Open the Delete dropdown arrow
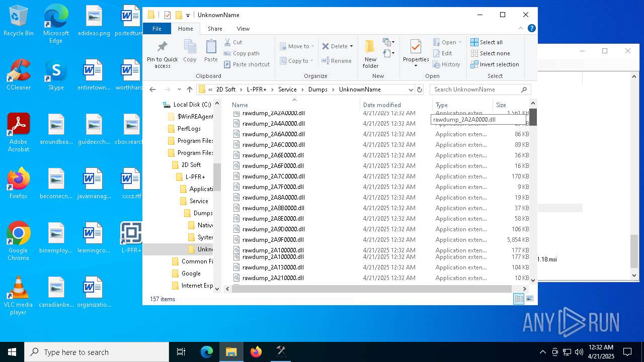644x362 pixels. tap(351, 46)
